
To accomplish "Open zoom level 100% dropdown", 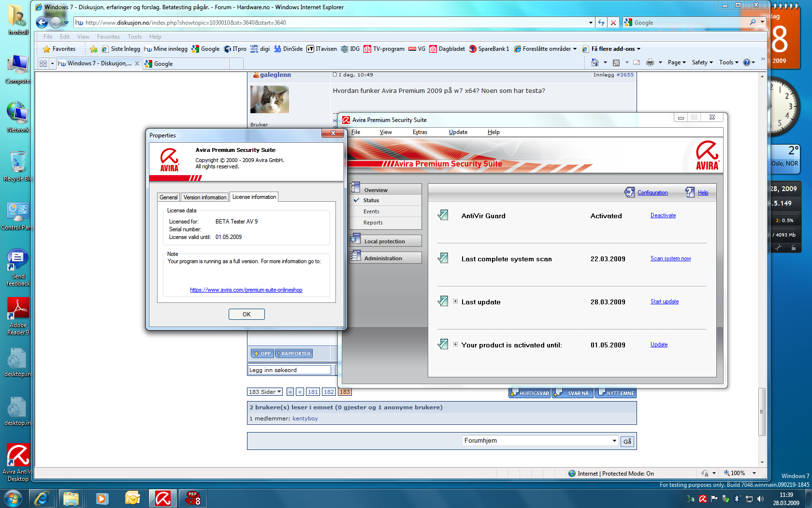I will [754, 473].
